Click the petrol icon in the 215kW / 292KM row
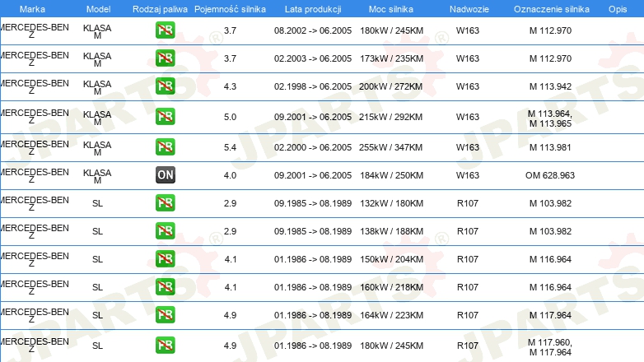 click(165, 116)
